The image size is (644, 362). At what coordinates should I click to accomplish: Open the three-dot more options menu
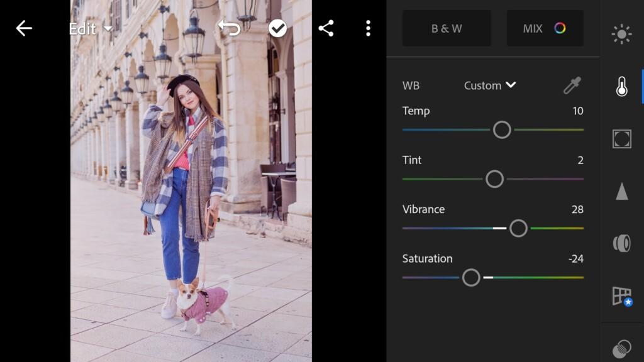368,28
